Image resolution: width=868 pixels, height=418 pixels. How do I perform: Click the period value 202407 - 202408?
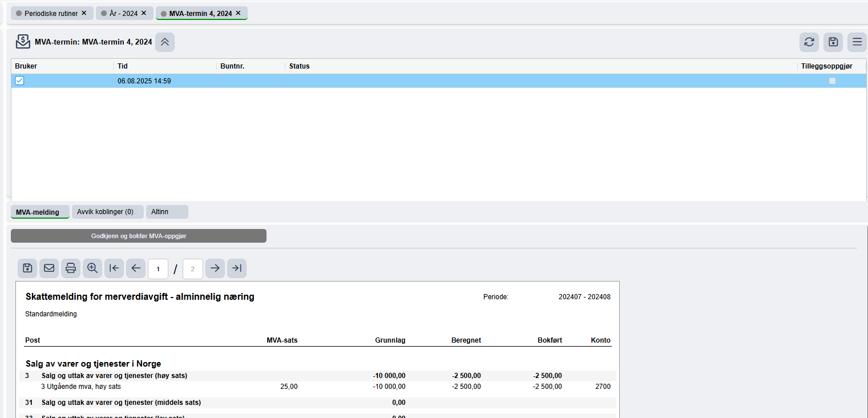coord(584,297)
